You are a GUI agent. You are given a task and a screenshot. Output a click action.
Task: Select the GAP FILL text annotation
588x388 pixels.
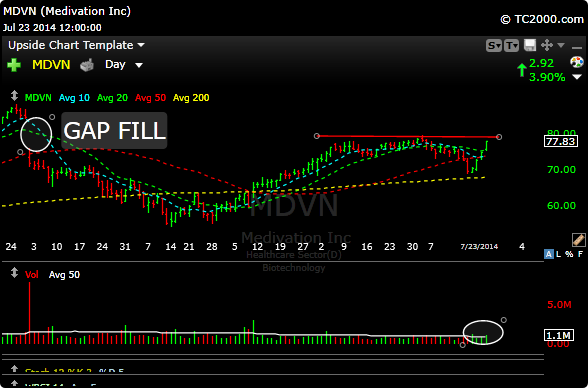click(x=114, y=130)
